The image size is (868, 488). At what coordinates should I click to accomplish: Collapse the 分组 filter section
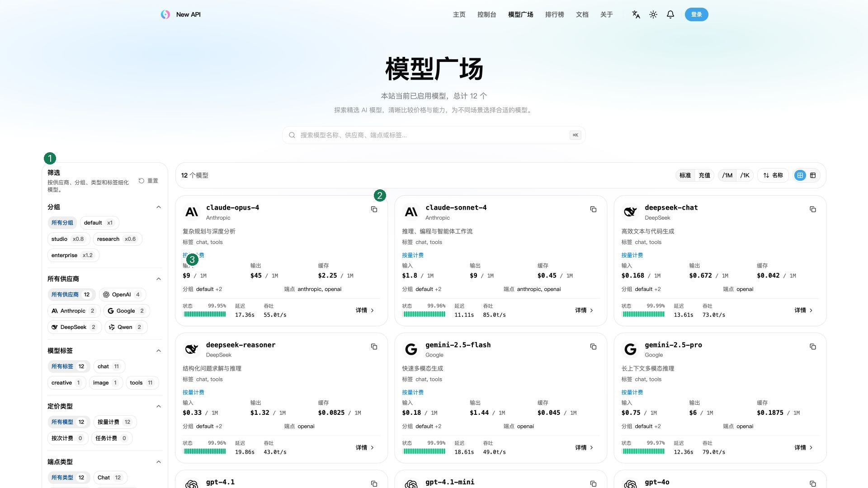point(159,207)
